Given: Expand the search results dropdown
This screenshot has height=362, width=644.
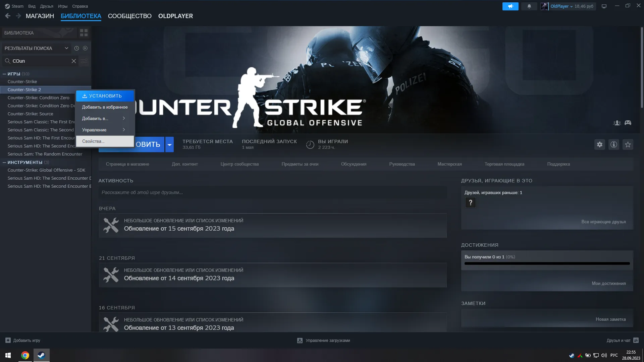Looking at the screenshot, I should point(66,48).
